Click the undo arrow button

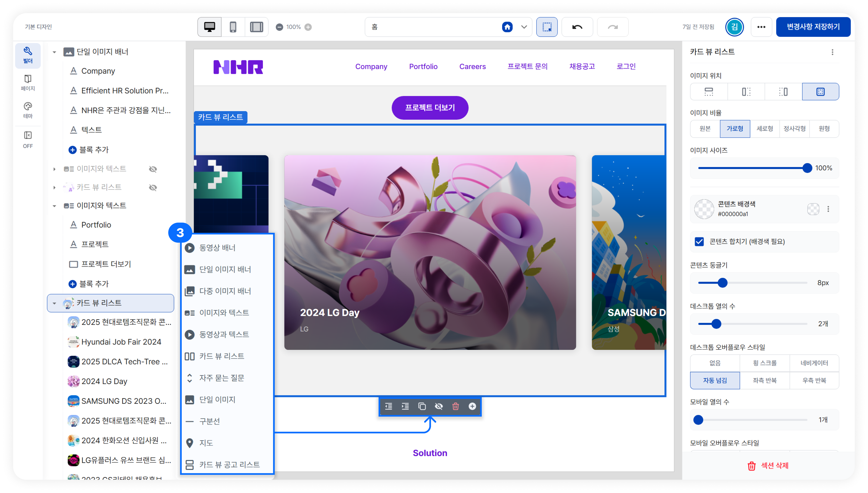[577, 27]
